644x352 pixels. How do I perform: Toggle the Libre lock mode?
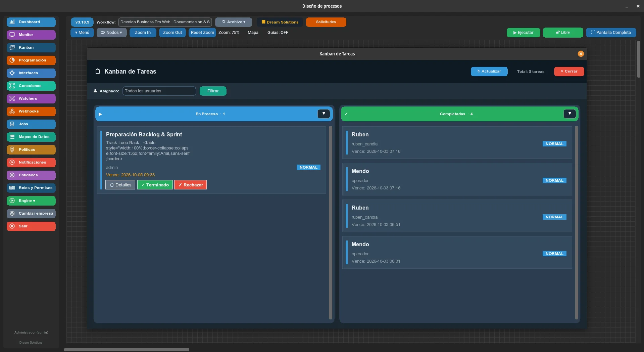coord(563,33)
